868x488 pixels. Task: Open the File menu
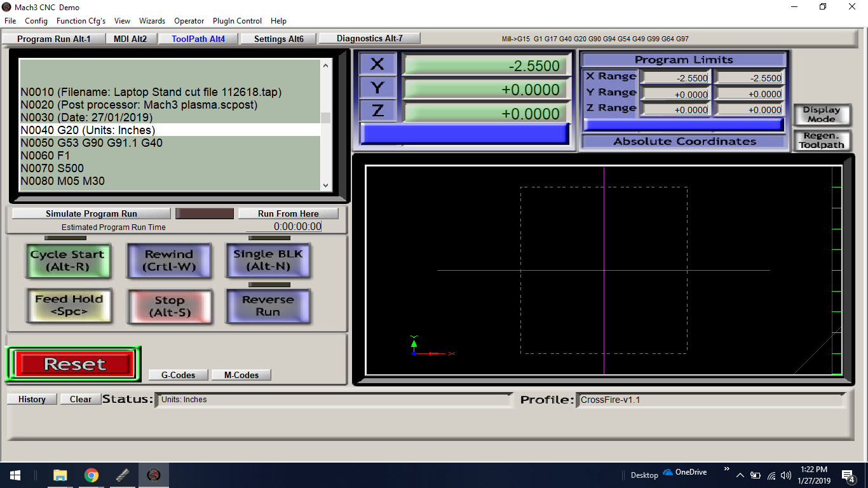point(10,21)
